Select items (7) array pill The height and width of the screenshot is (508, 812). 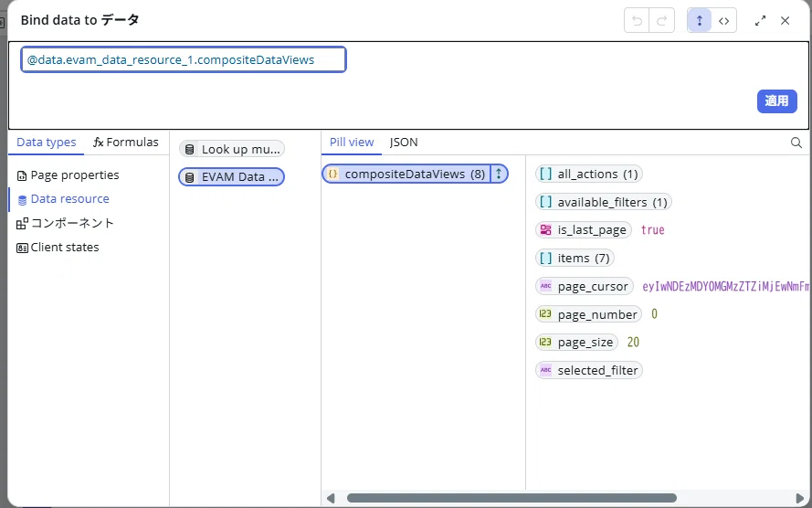pos(575,258)
